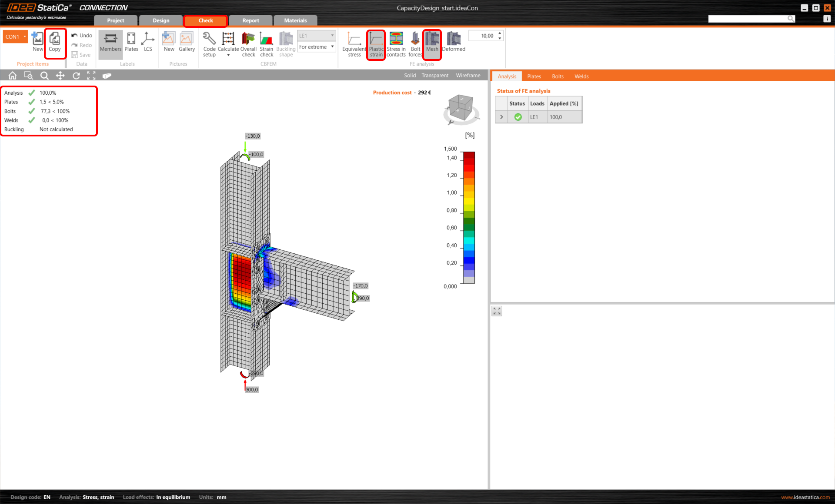The width and height of the screenshot is (835, 504).
Task: Open the Code setup dialog
Action: coord(209,43)
